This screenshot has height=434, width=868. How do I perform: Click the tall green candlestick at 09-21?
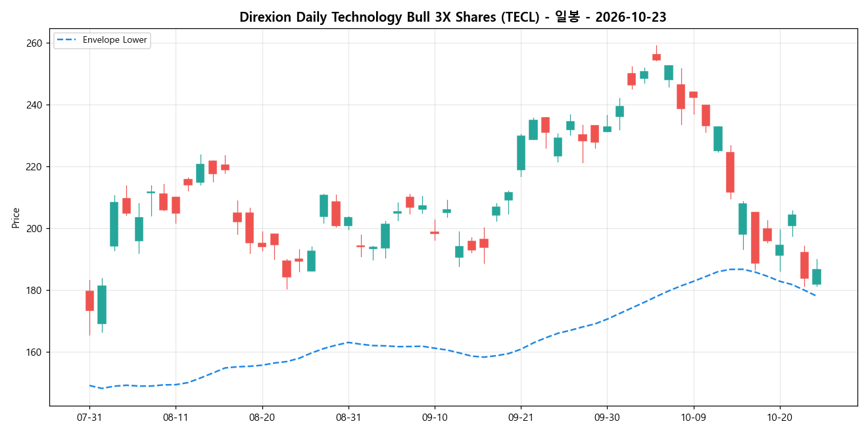point(521,153)
